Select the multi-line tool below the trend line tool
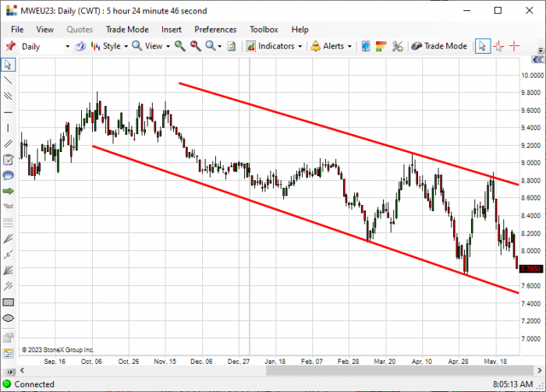546x392 pixels. tap(8, 96)
